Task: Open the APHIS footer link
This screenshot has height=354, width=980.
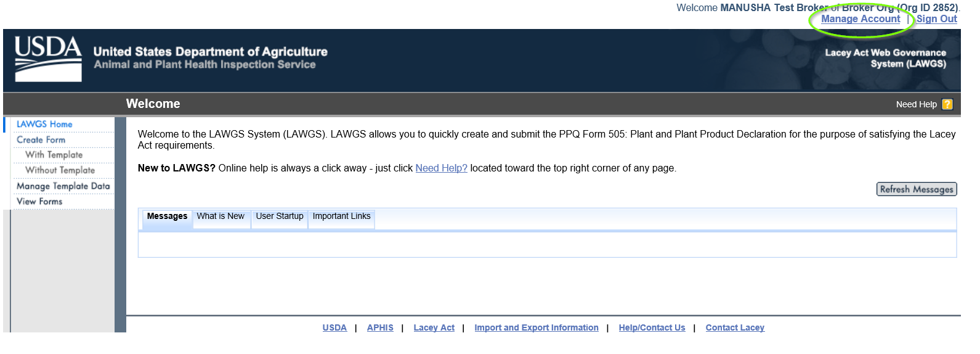Action: coord(380,327)
